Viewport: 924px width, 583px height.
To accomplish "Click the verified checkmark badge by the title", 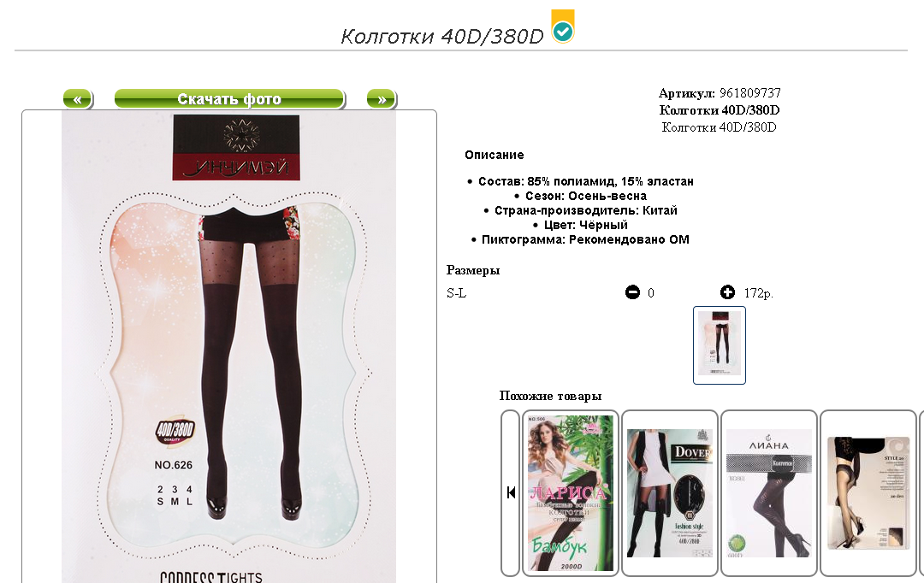I will click(x=563, y=26).
